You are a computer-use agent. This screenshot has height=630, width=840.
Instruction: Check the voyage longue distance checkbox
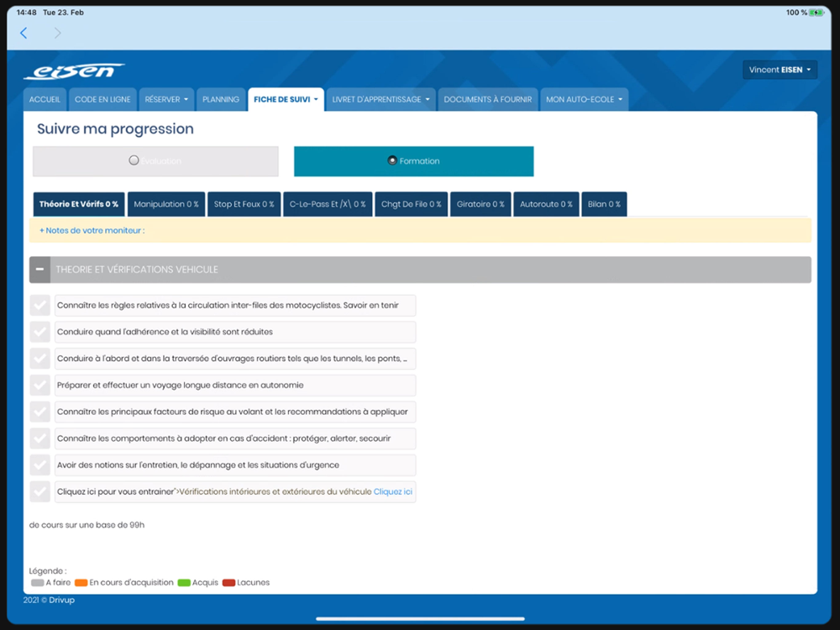pos(39,386)
